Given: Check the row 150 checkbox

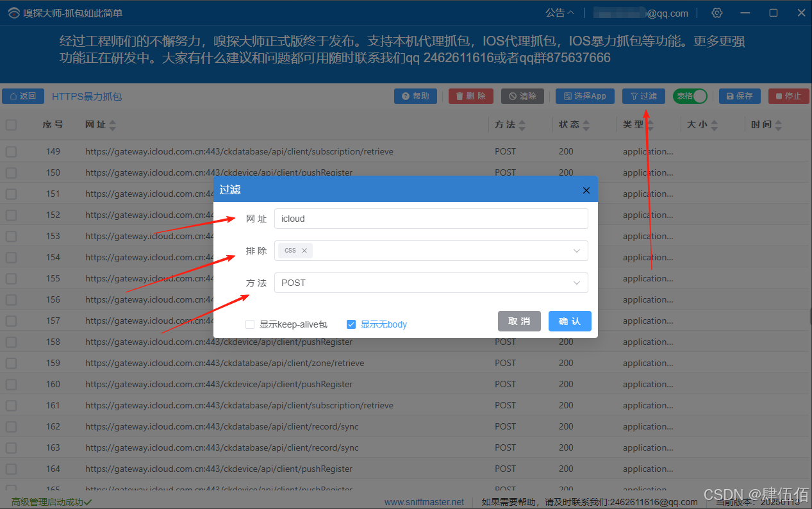Looking at the screenshot, I should click(x=12, y=172).
